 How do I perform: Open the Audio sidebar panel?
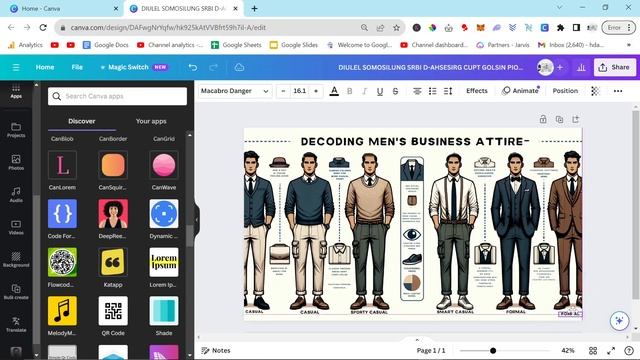click(16, 195)
